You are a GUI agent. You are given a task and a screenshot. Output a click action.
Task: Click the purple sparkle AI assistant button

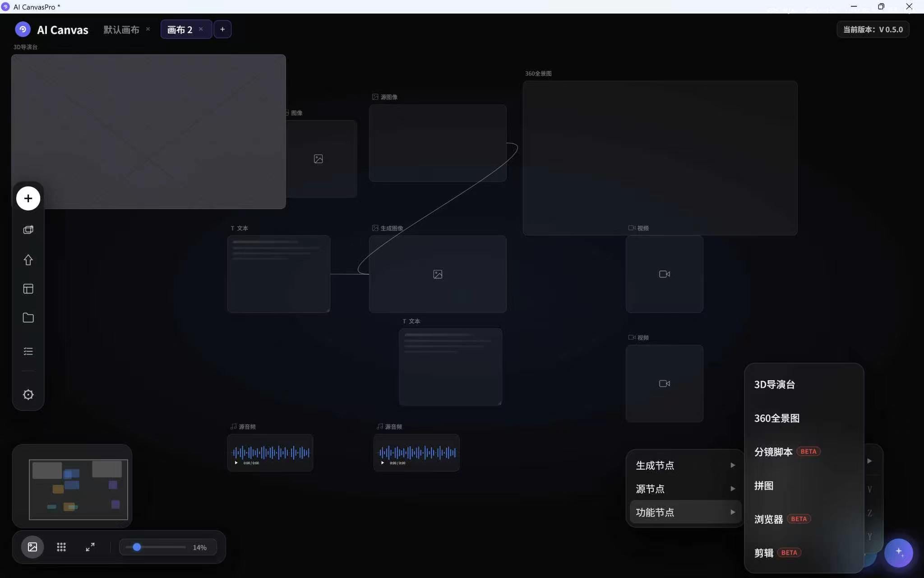(898, 552)
